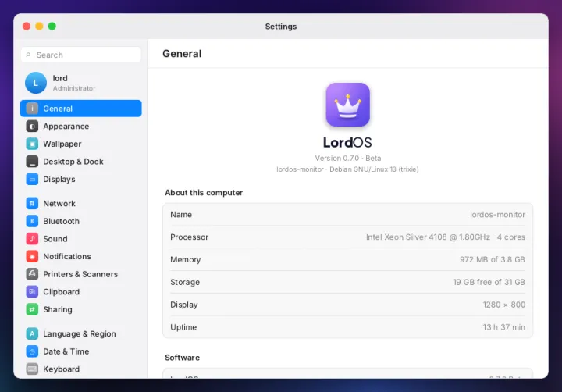Switch to Network settings

80,203
